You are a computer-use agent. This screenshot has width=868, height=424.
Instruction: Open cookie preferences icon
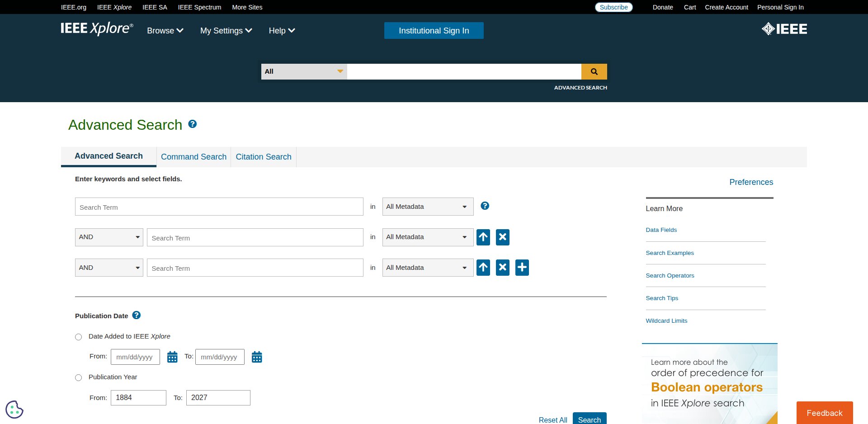(14, 410)
